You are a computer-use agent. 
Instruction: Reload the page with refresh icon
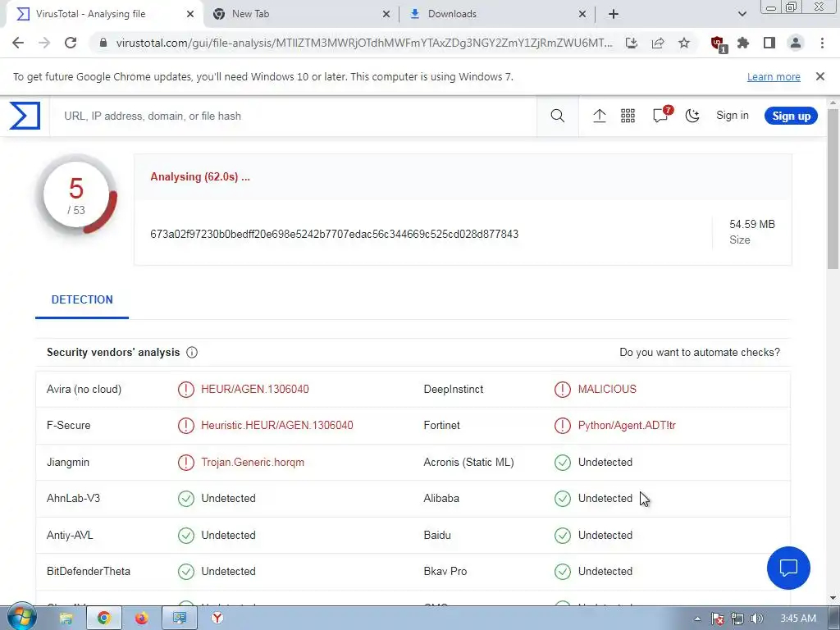(x=71, y=43)
